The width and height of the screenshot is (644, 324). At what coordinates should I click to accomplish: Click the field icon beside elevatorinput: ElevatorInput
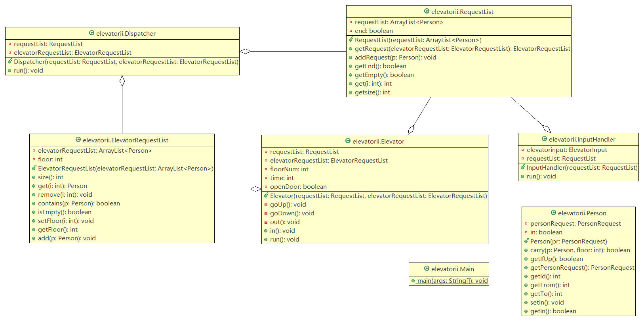point(523,150)
